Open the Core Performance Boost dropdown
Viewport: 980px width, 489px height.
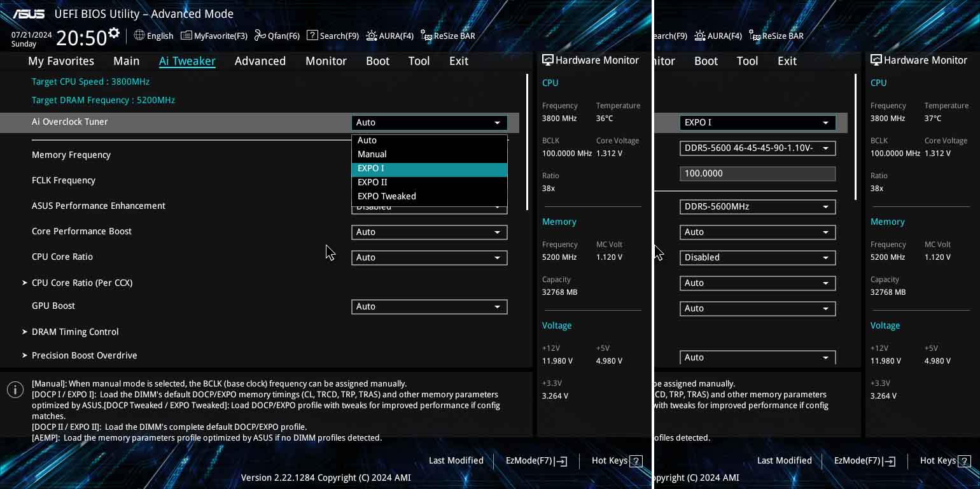point(430,232)
